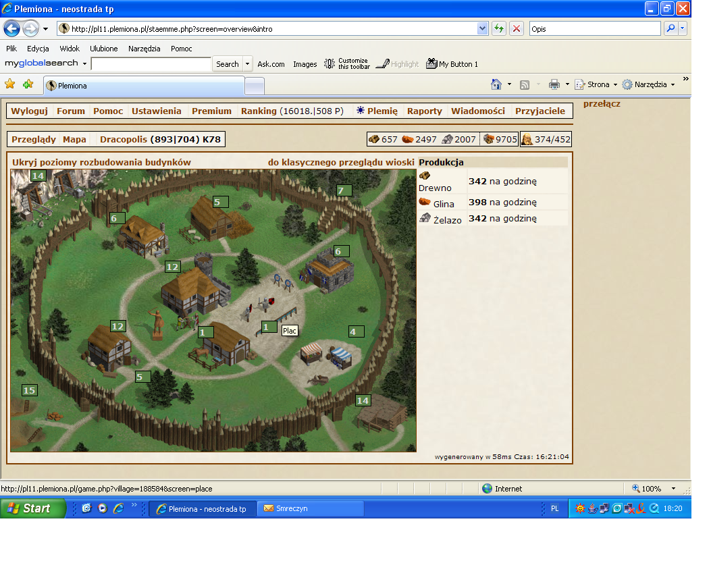Click in the URL address field
Image resolution: width=709 pixels, height=588 pixels.
click(x=273, y=29)
